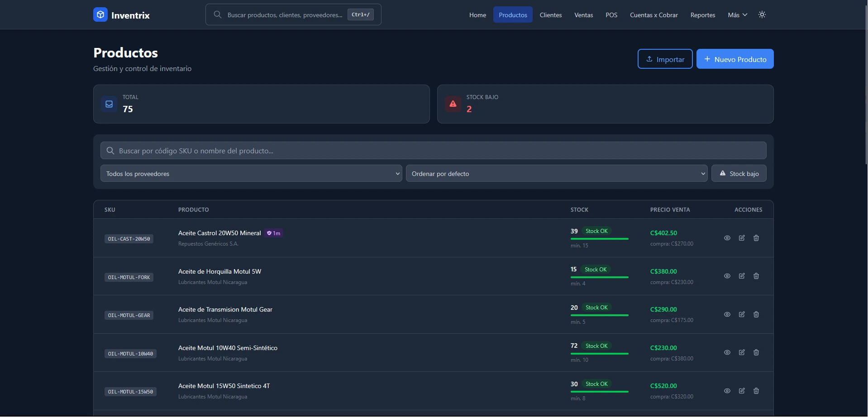Click stock bar for Aceite de Horquilla Motul
Image resolution: width=868 pixels, height=417 pixels.
coord(600,277)
